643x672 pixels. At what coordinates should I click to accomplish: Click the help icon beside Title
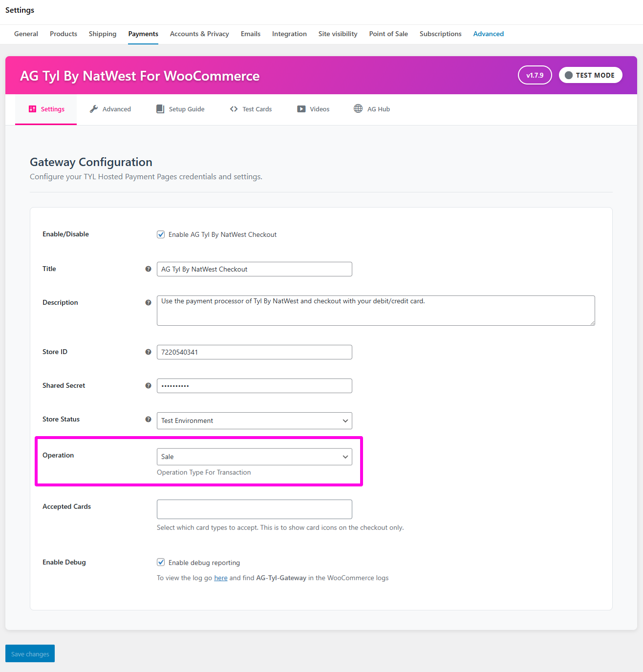pos(148,269)
